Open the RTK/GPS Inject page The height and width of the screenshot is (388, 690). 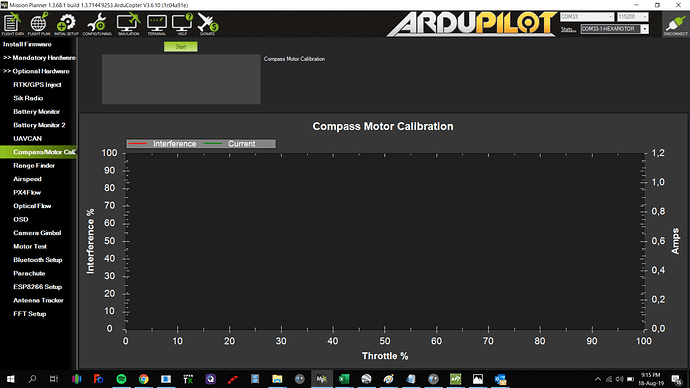click(x=37, y=84)
